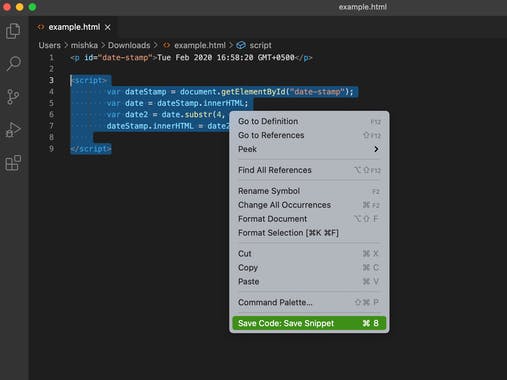Choose Copy from context menu
The width and height of the screenshot is (507, 380).
(x=309, y=268)
